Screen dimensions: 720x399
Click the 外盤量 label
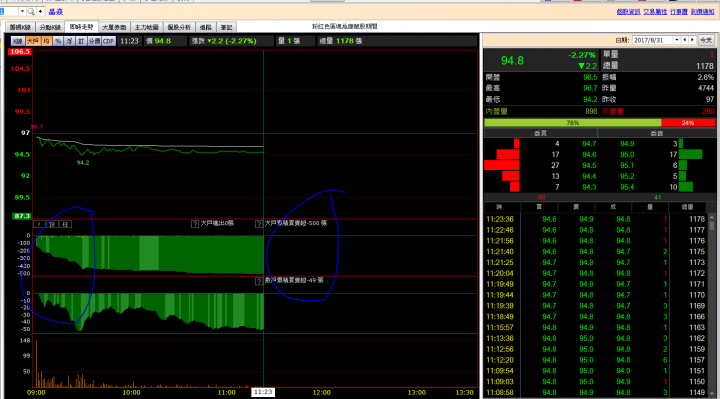tap(613, 111)
